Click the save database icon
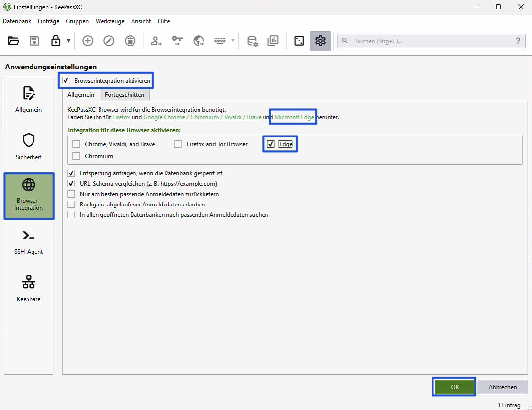 tap(34, 41)
